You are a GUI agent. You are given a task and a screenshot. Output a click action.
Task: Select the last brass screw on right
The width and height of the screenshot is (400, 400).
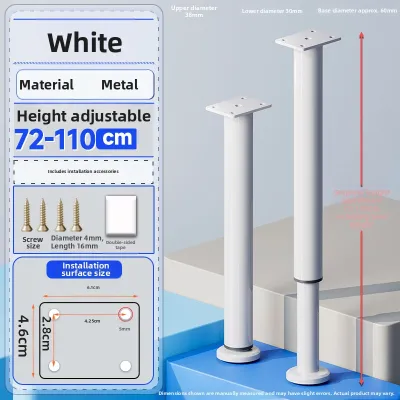pos(76,215)
